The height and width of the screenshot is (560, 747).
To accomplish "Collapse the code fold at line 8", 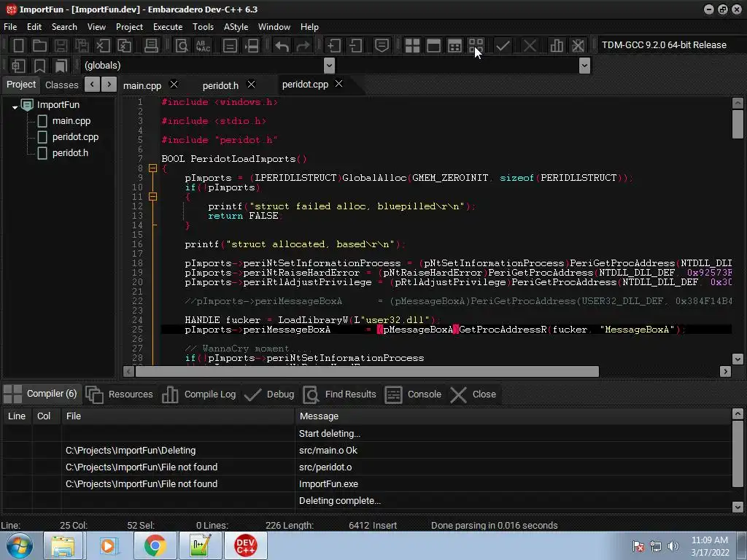I will click(152, 168).
